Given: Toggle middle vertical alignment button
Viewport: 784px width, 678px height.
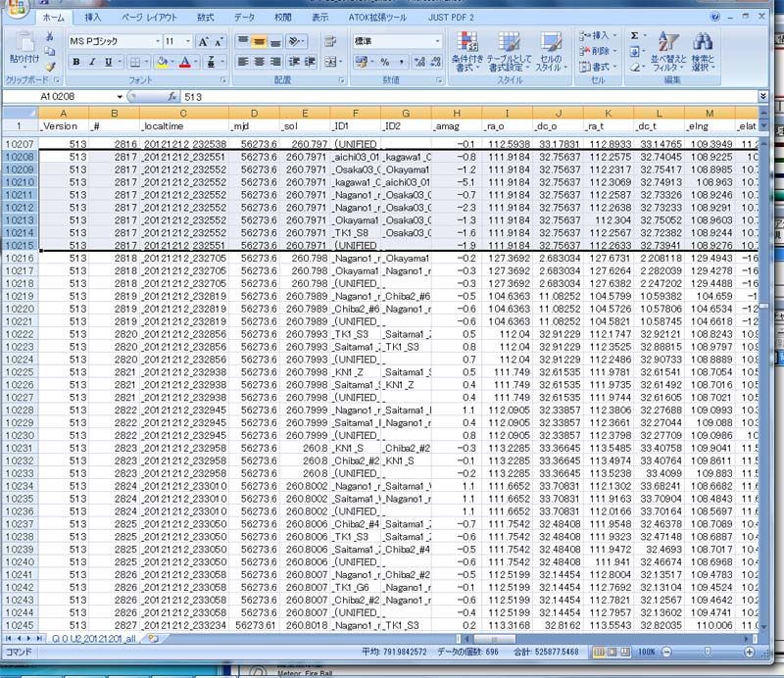Looking at the screenshot, I should click(261, 41).
